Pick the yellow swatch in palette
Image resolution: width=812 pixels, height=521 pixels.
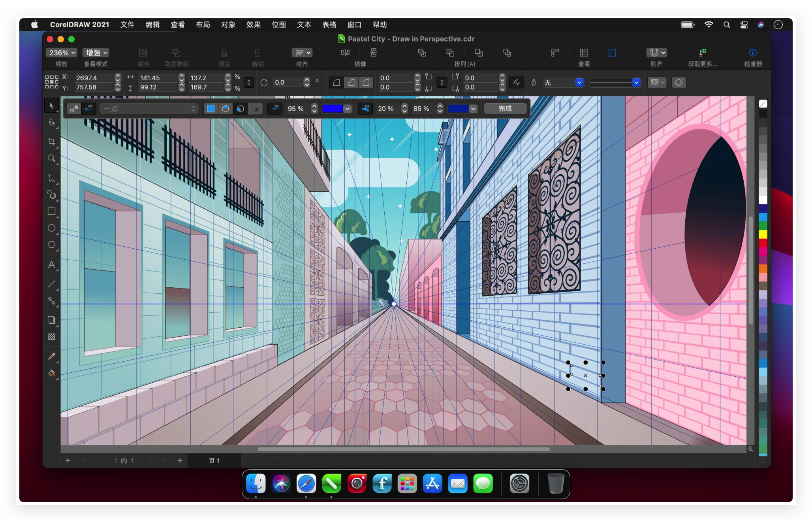click(x=763, y=234)
